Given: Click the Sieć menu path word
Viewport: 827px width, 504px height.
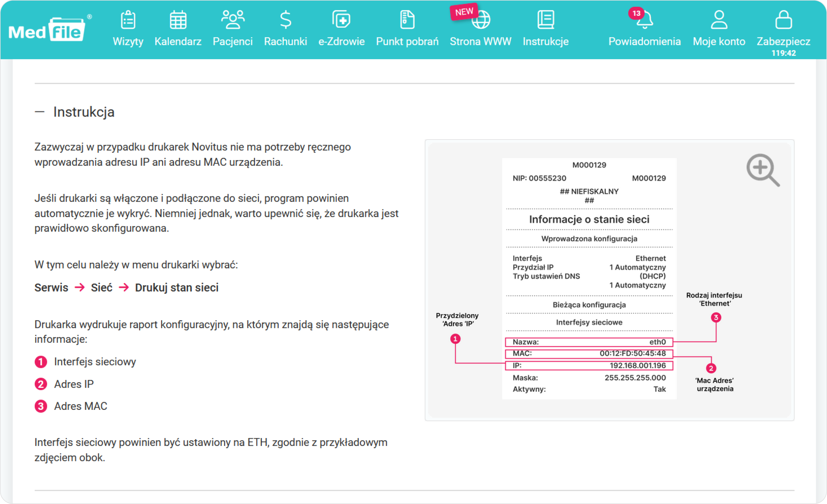Looking at the screenshot, I should [101, 288].
